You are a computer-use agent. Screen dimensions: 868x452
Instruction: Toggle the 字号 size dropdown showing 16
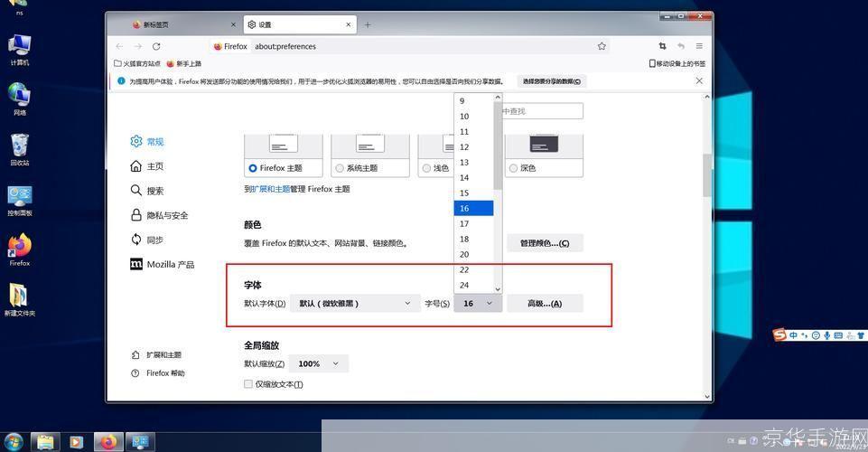tap(478, 304)
